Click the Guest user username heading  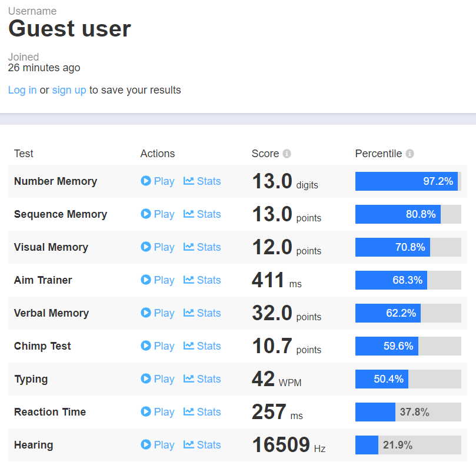point(69,28)
